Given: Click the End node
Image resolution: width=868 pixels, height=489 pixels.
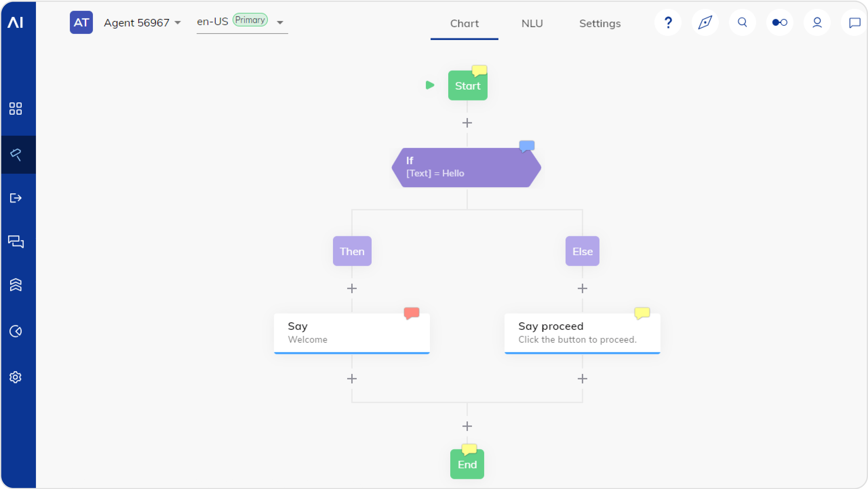Looking at the screenshot, I should pos(467,465).
